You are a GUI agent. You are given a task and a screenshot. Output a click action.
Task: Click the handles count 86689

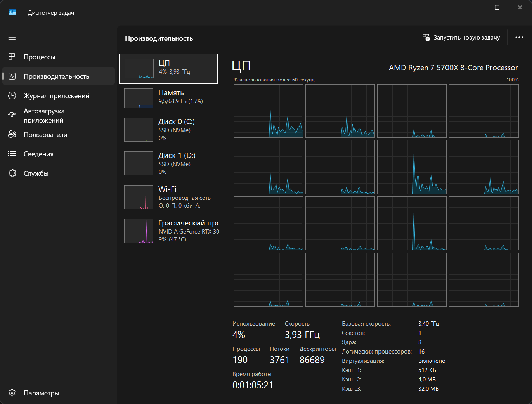point(312,360)
